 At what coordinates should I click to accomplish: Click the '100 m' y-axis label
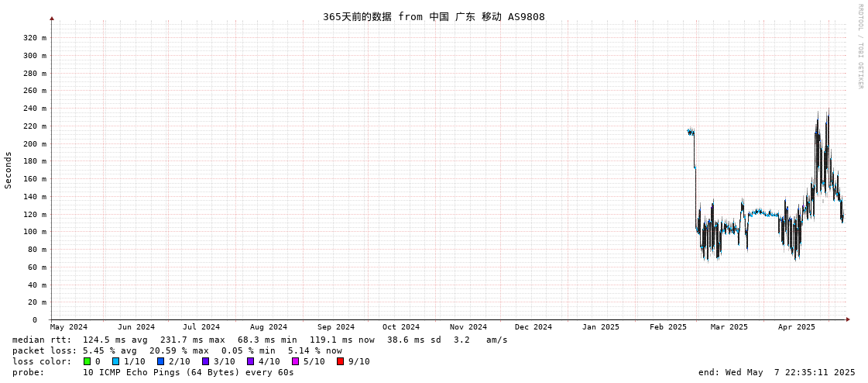coord(34,232)
